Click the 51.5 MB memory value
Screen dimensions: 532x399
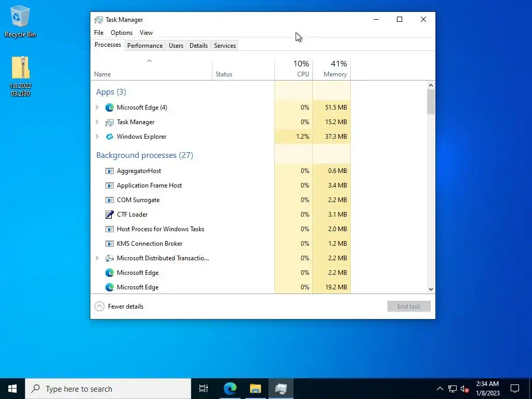[x=336, y=108]
